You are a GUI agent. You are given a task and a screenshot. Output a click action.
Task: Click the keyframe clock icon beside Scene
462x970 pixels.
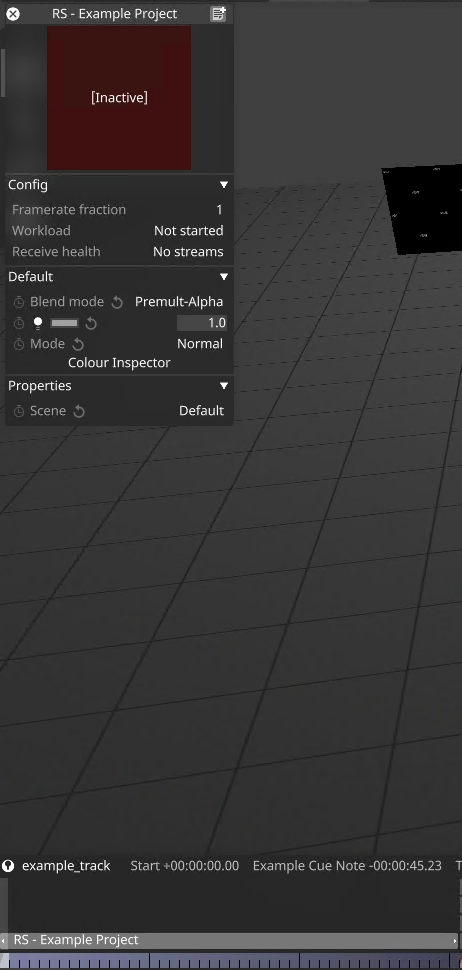tap(19, 411)
